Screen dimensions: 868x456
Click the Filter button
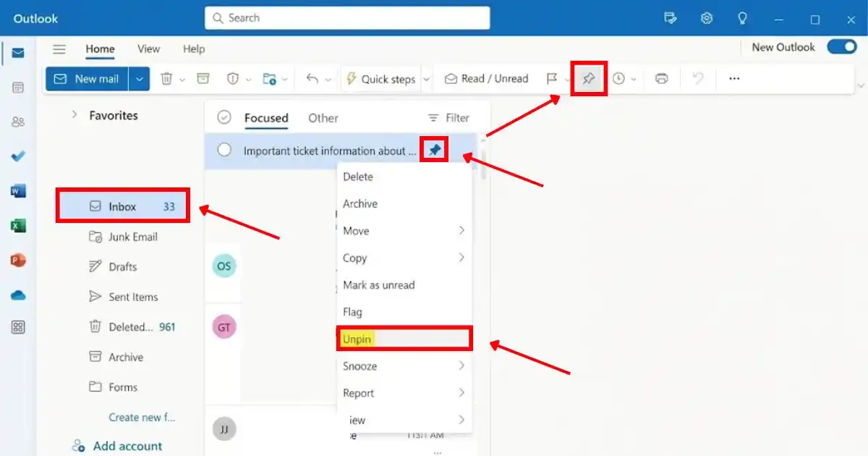pos(448,118)
